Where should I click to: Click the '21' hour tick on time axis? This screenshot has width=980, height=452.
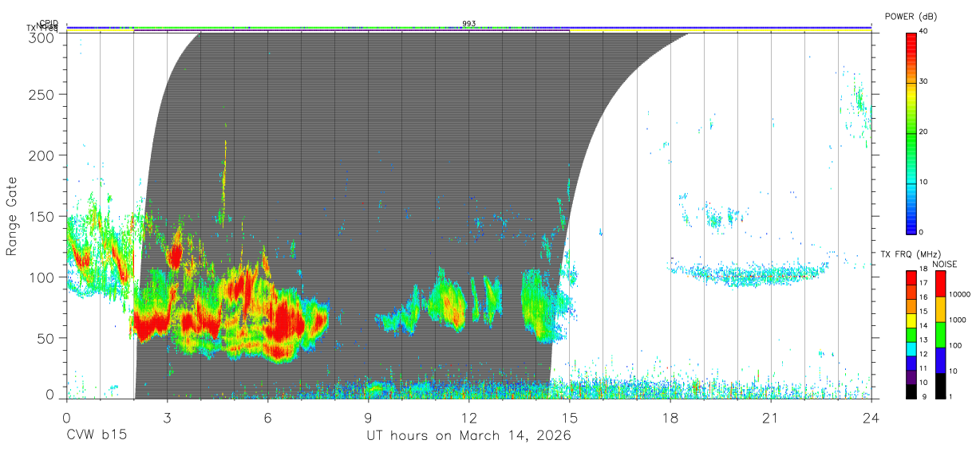pos(771,417)
